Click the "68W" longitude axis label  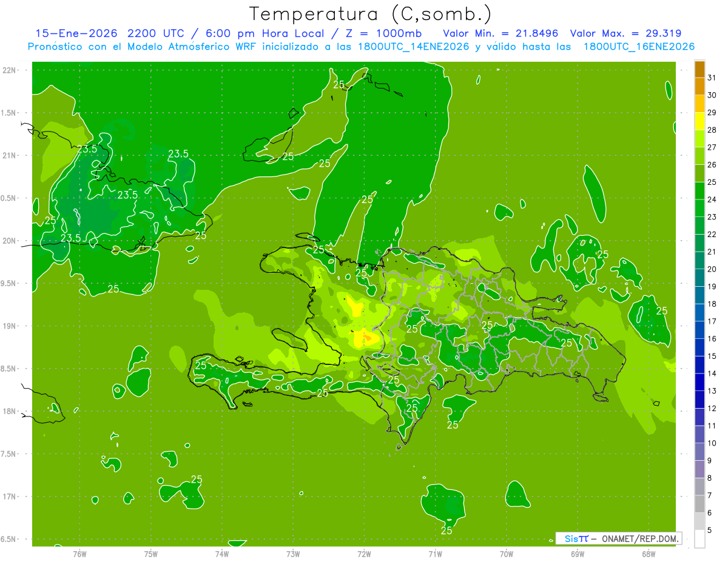[x=649, y=554]
